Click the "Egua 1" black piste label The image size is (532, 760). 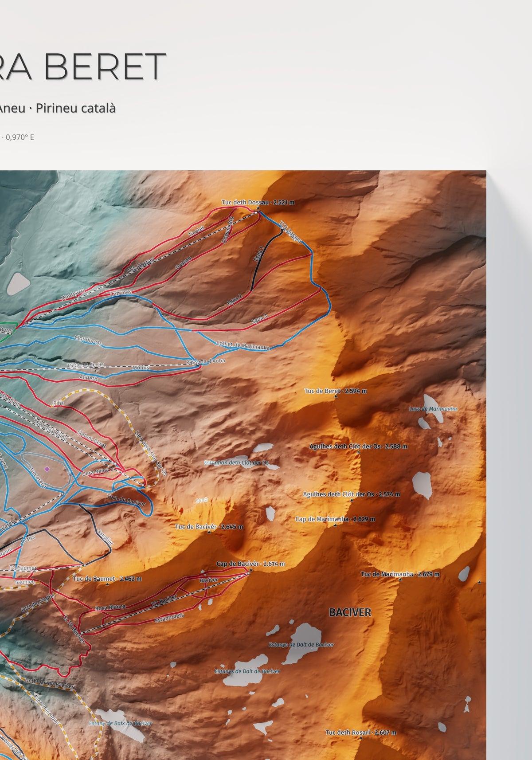point(259,254)
